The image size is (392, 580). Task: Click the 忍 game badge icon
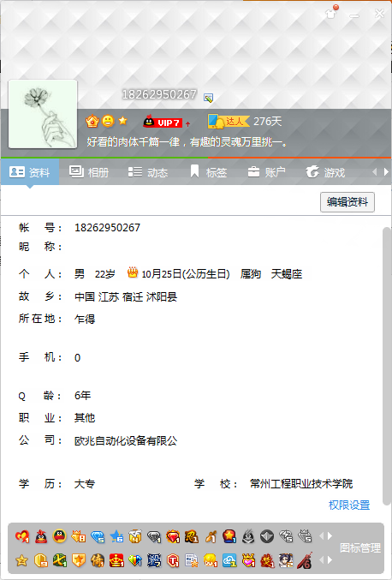click(x=192, y=536)
